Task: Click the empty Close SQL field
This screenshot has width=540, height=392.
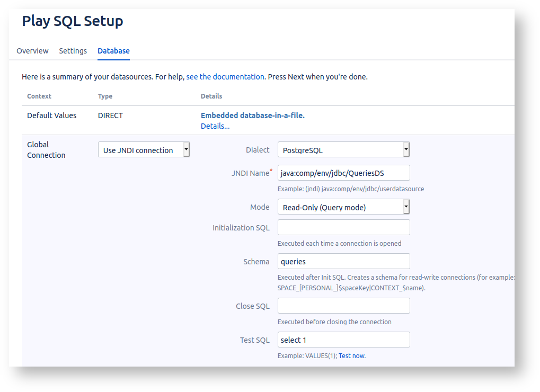Action: point(343,306)
